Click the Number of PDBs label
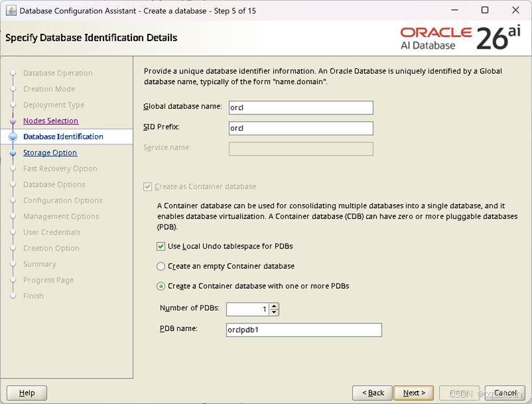 pos(189,308)
